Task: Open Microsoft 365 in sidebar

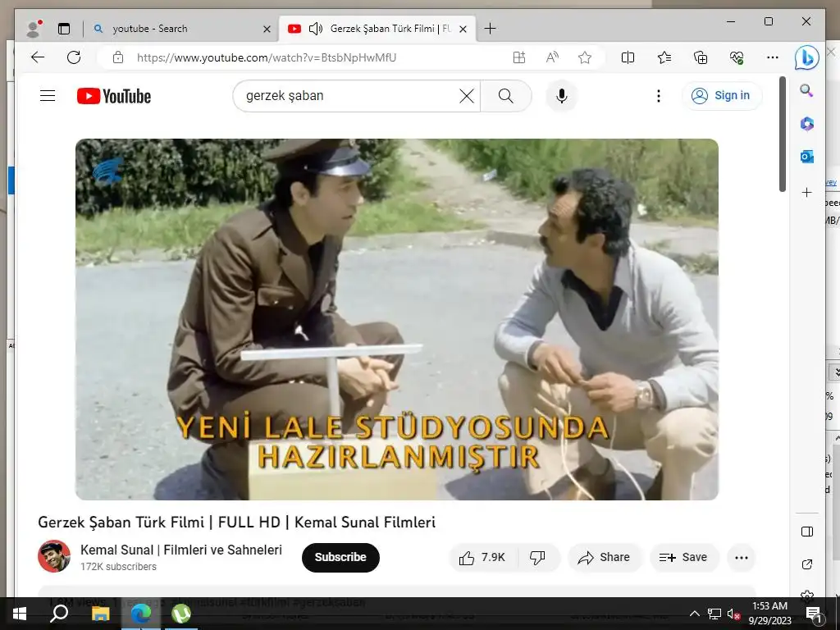Action: tap(807, 125)
